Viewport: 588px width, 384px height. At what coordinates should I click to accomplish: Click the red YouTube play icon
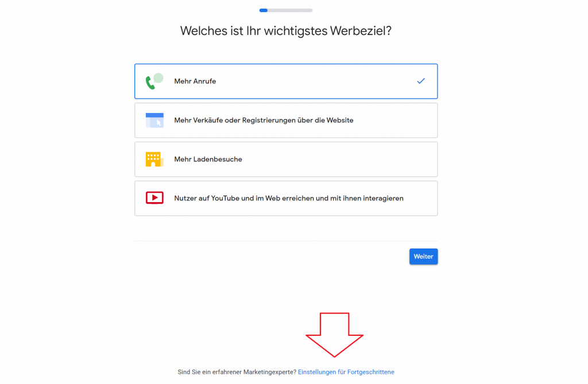(154, 197)
